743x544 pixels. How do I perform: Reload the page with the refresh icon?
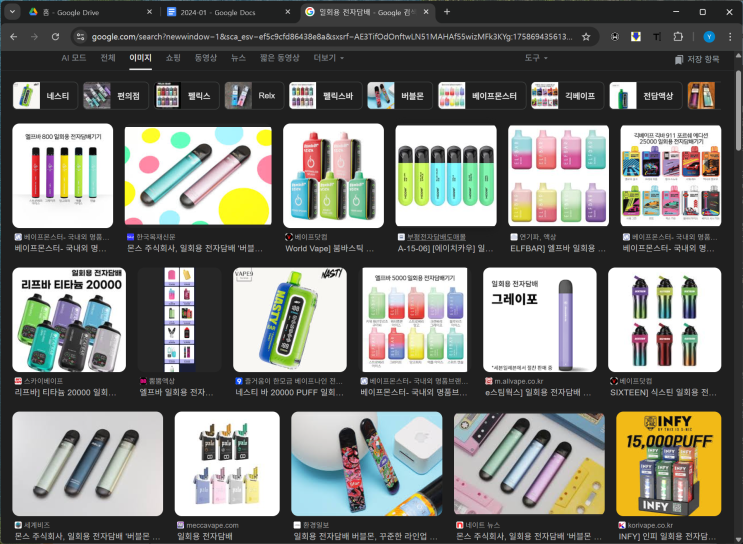click(x=57, y=37)
